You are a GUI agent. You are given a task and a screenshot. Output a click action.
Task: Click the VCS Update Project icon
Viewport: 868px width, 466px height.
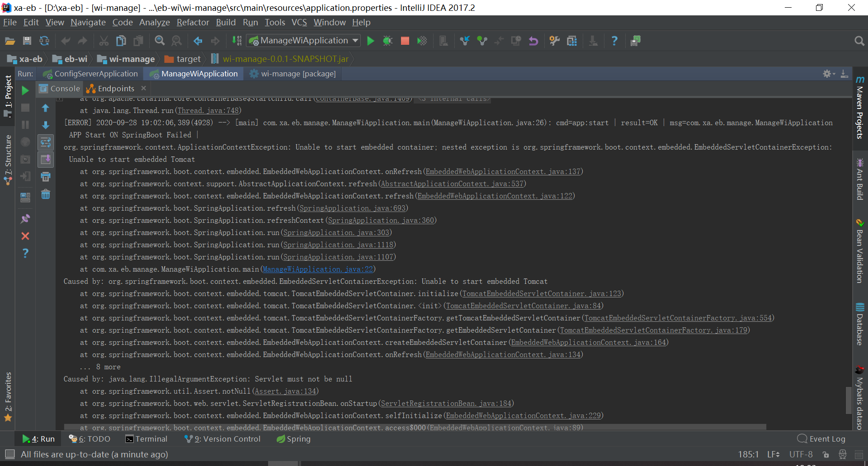pyautogui.click(x=465, y=41)
